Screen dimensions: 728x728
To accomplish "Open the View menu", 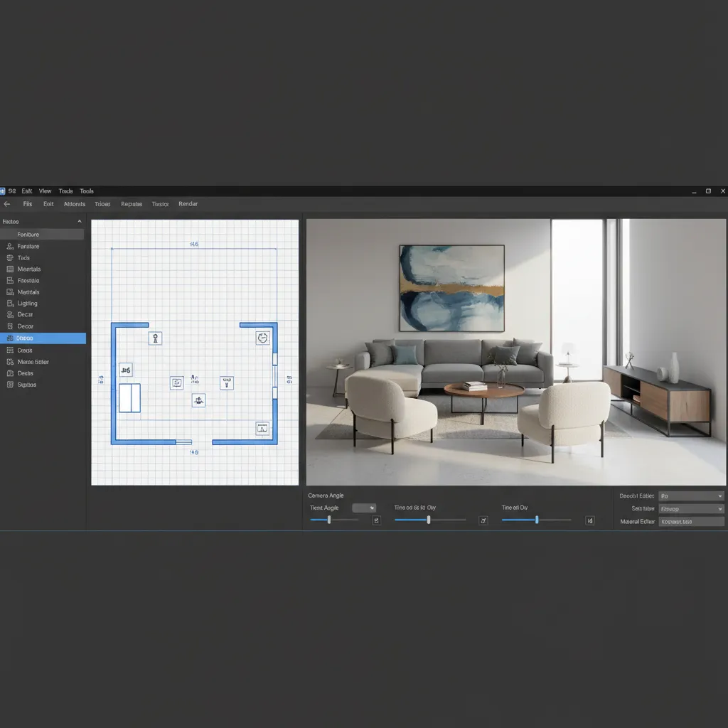I will [x=45, y=191].
